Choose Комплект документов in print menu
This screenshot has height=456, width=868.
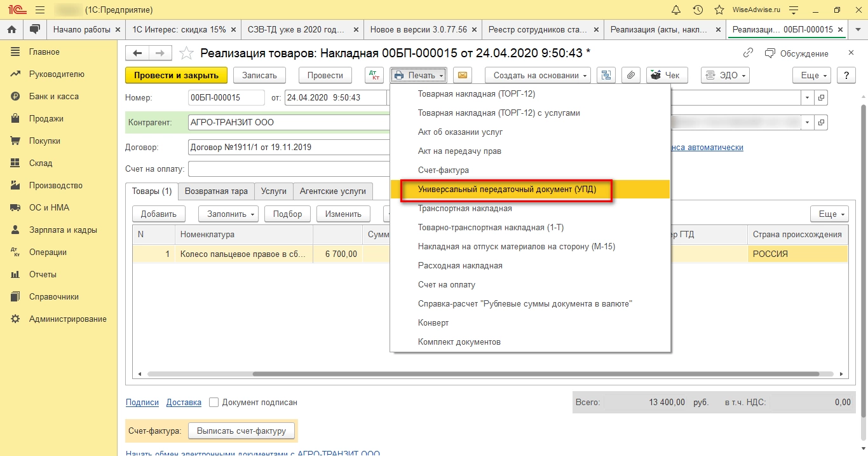point(530,342)
